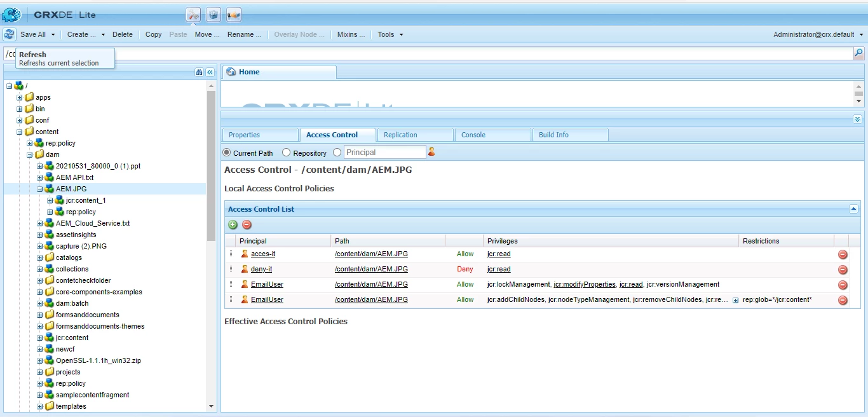Collapse the content folder node
868x417 pixels.
pos(19,132)
